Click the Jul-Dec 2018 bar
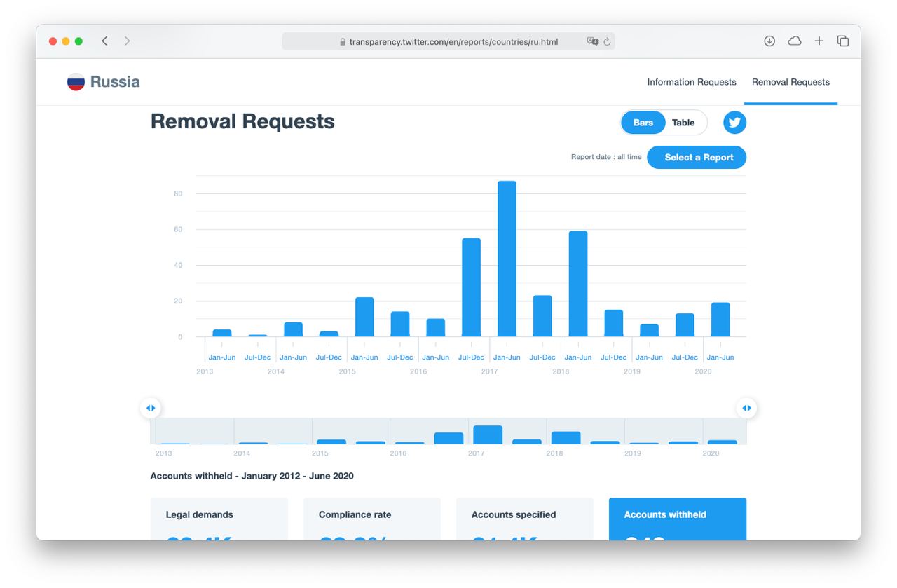 (614, 323)
